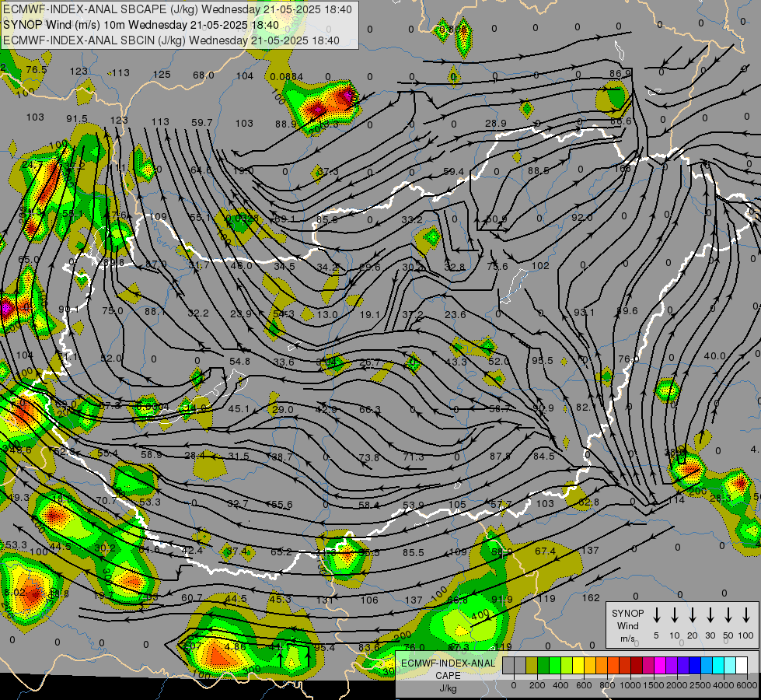Screen dimensions: 761x700
Task: Pick the pure blue swatch before 2500
Action: [x=694, y=666]
